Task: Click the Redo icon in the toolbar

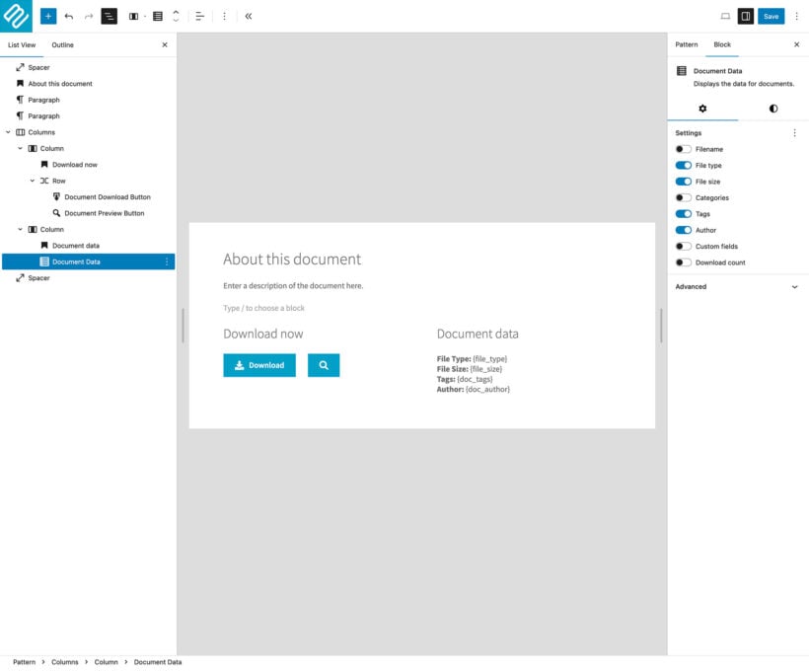Action: [x=87, y=16]
